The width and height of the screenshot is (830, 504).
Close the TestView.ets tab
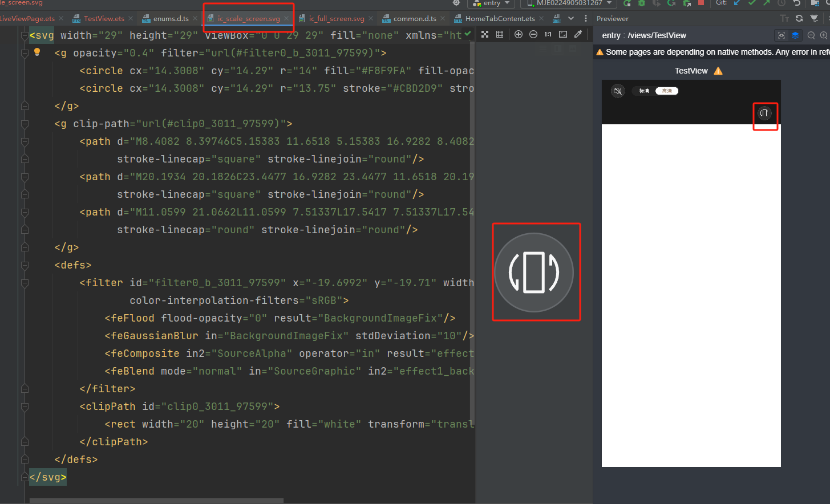click(x=131, y=19)
